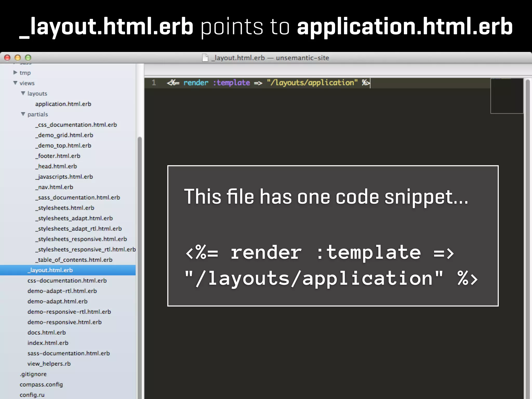Open _head.html.erb partial
This screenshot has width=532, height=399.
56,166
